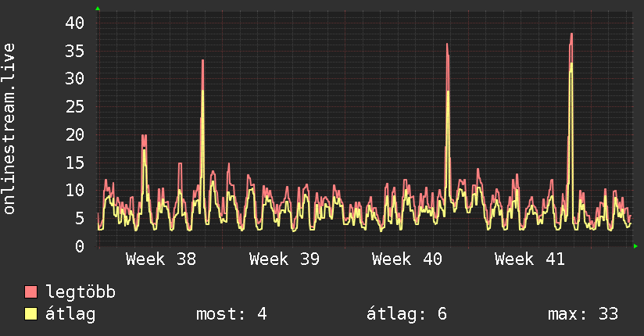The height and width of the screenshot is (336, 644).
Task: Click the Week 40 spike peak near 36
Action: tap(447, 44)
